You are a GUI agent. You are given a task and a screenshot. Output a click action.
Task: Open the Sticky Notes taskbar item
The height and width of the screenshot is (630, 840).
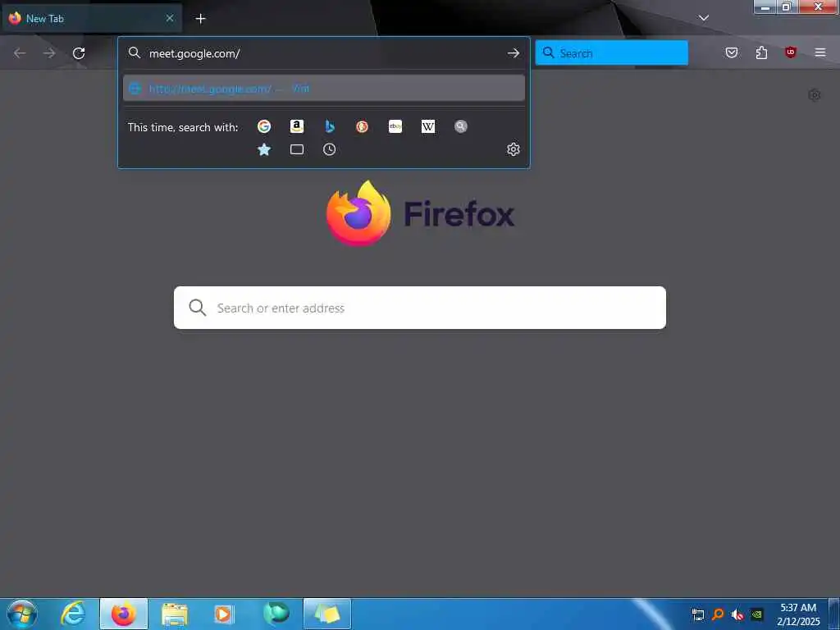pos(327,614)
